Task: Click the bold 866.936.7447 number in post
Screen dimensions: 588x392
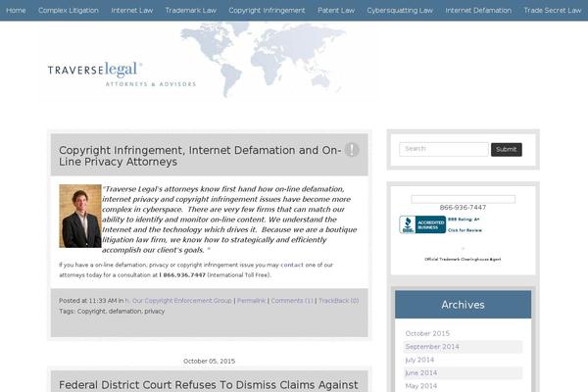Action: tap(182, 275)
